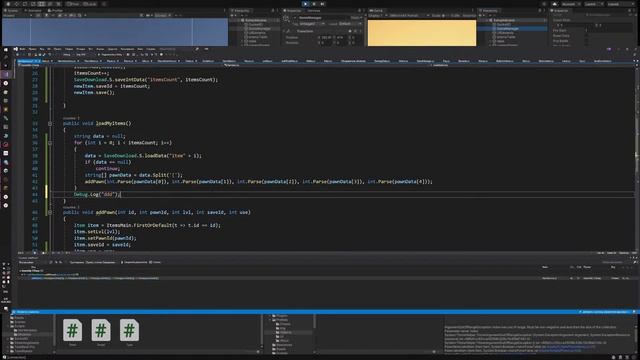Viewport: 640px width, 360px height.
Task: Click the Unity Project panel horizontal scrollbar
Action: [x=157, y=352]
